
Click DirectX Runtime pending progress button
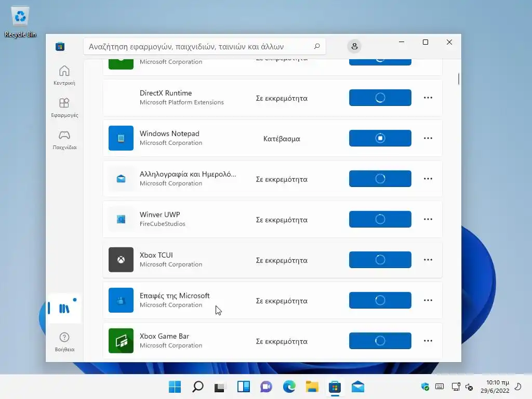(380, 98)
